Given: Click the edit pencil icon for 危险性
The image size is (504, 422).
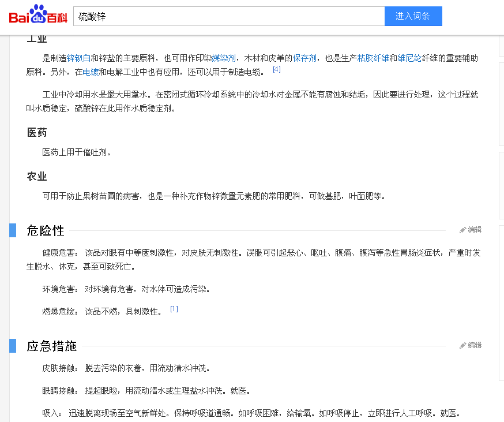Looking at the screenshot, I should pos(462,230).
